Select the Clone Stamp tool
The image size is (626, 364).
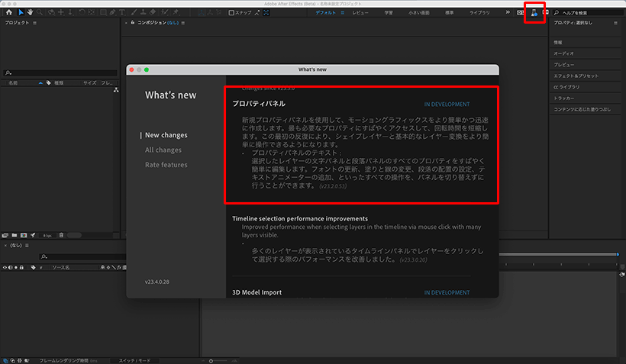click(x=144, y=12)
